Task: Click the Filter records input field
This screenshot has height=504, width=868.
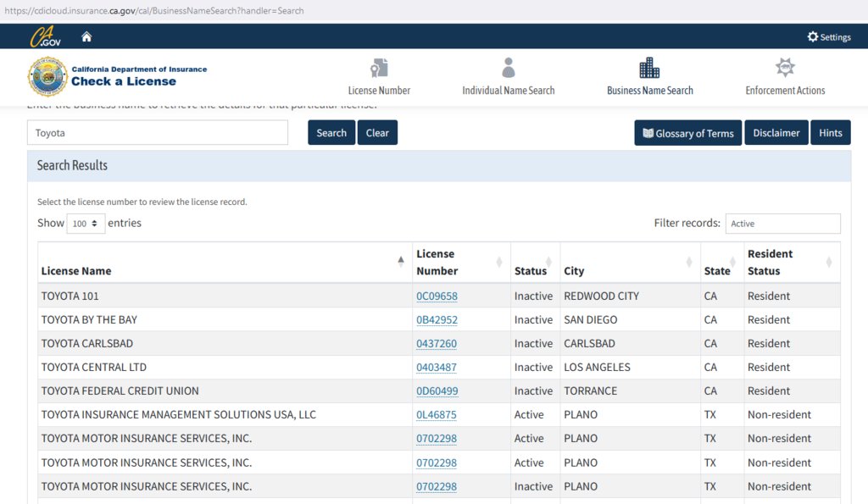Action: [x=782, y=224]
